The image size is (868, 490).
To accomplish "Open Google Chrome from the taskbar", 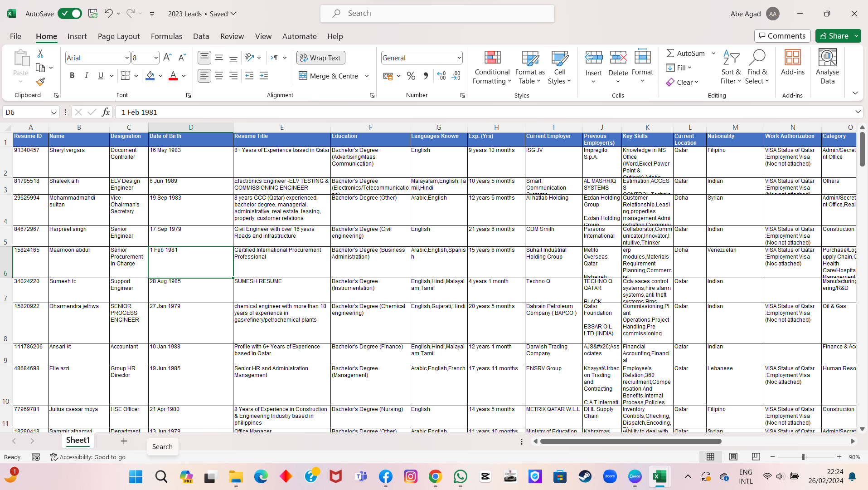I will 435,476.
